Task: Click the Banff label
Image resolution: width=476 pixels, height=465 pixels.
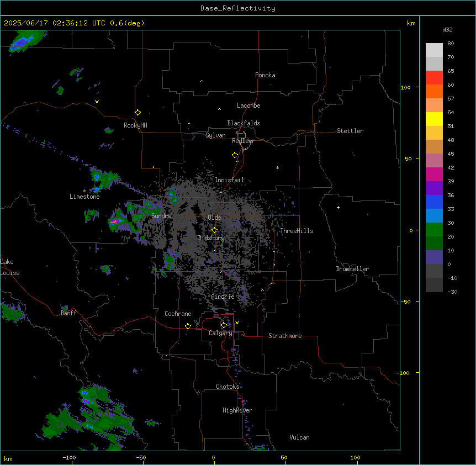Action: point(68,313)
